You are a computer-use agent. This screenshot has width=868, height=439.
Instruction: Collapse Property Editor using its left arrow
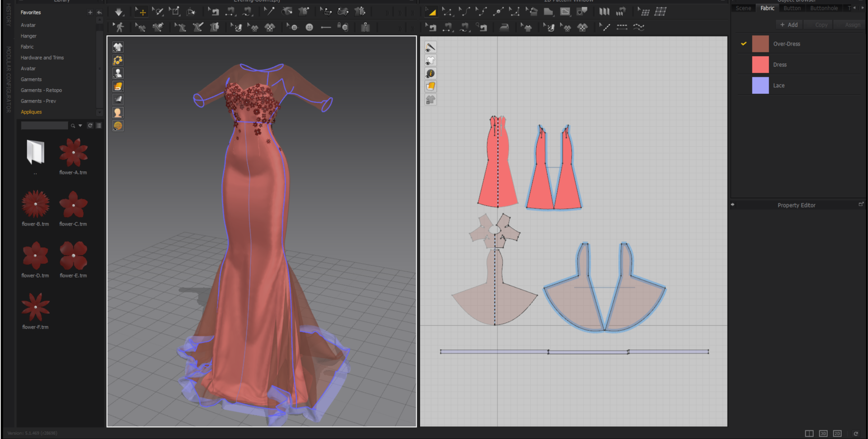coord(733,205)
